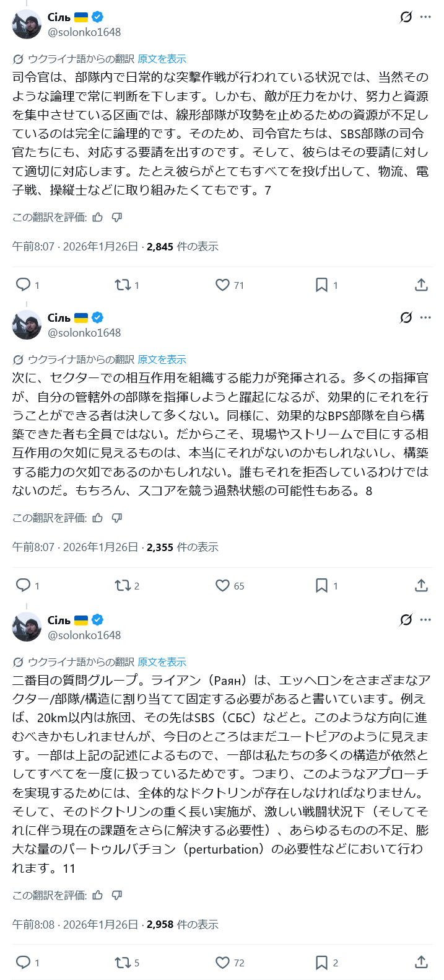Bookmark the third tweet with 2 bookmarks
This screenshot has width=444, height=980.
click(321, 962)
